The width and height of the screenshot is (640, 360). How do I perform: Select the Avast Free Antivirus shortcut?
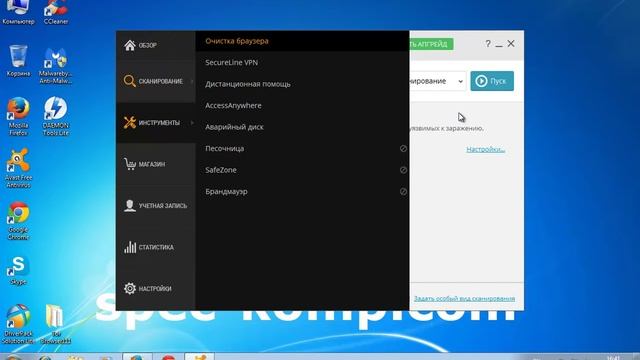pos(18,168)
